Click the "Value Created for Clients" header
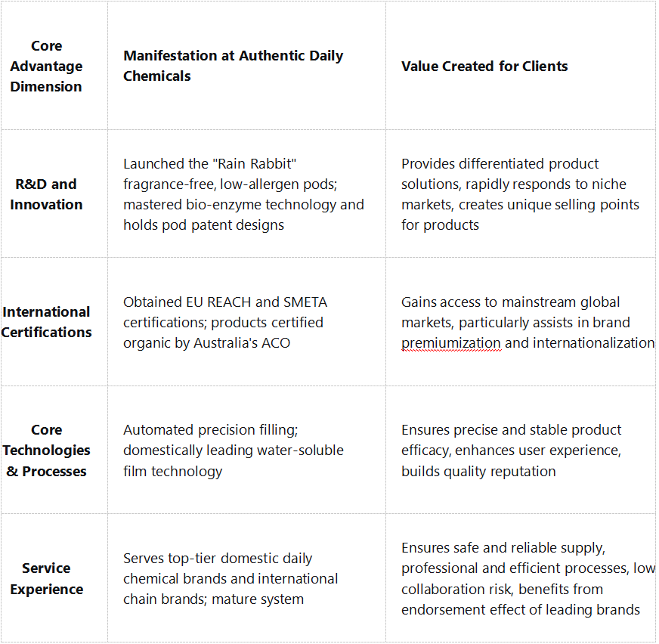This screenshot has height=644, width=659. (x=484, y=67)
